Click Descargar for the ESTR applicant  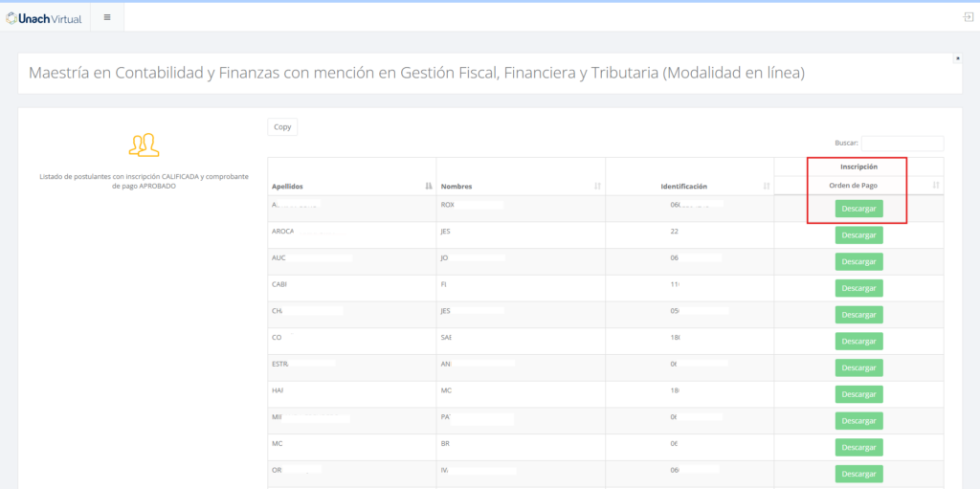[x=858, y=367]
